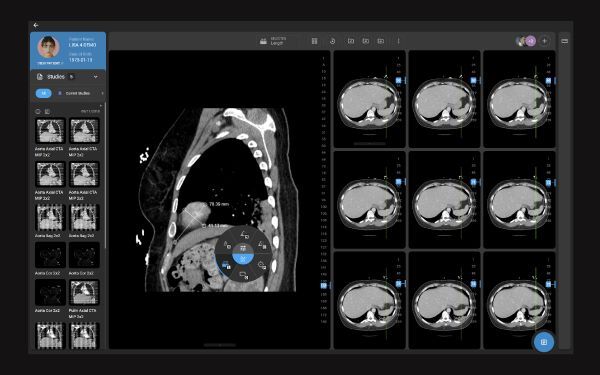
Task: Select the 75.36 mm measurement label
Action: tap(219, 204)
